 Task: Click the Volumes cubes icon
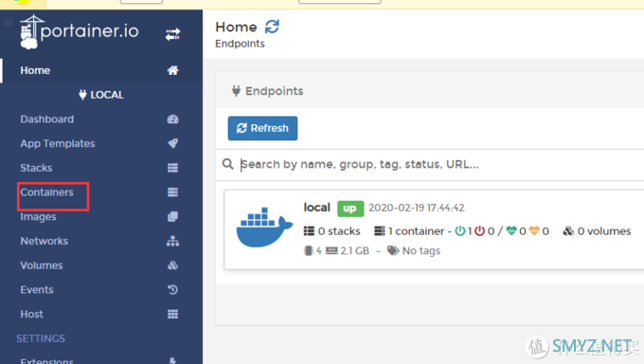(172, 265)
